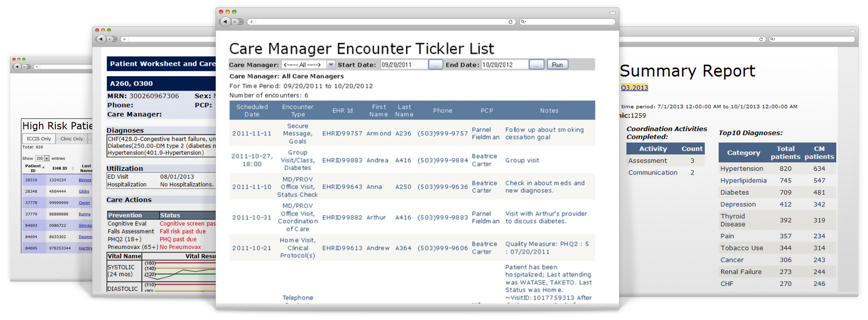Screen dimensions: 868x320
Task: Open End Date picker ellipsis button
Action: point(536,64)
